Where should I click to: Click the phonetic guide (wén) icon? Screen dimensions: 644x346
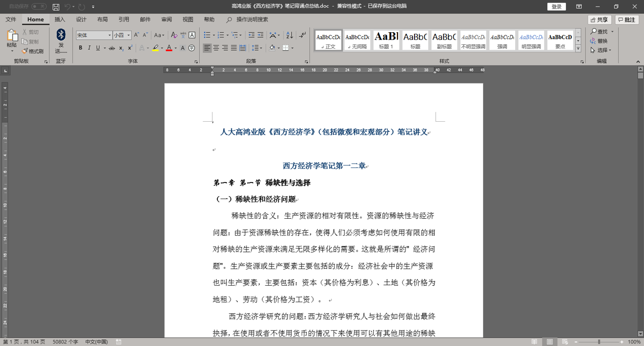tap(183, 35)
